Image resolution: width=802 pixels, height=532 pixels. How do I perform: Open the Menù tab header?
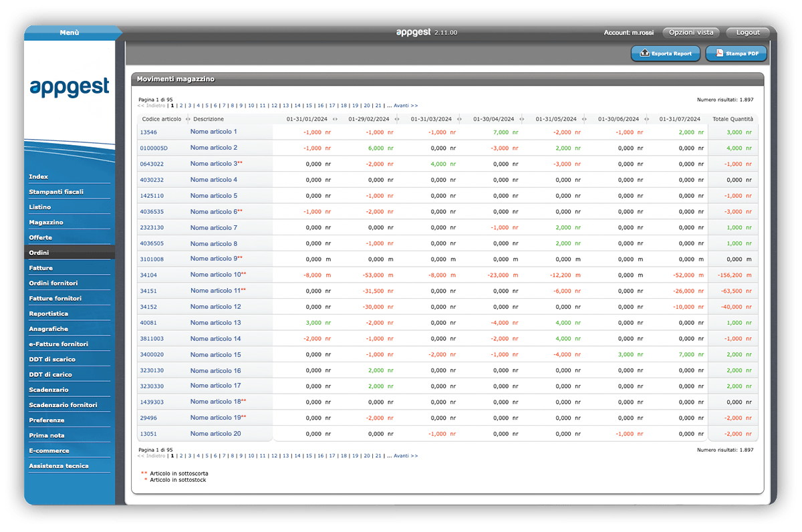tap(70, 33)
